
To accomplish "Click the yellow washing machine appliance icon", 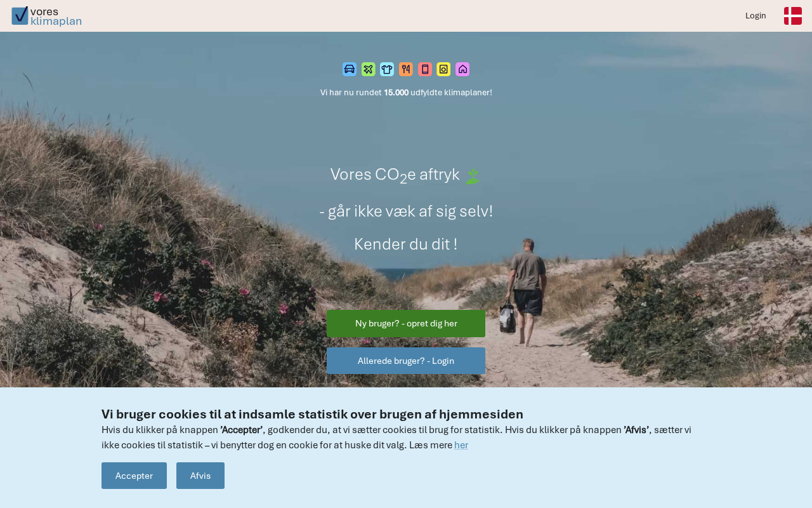I will (x=443, y=69).
